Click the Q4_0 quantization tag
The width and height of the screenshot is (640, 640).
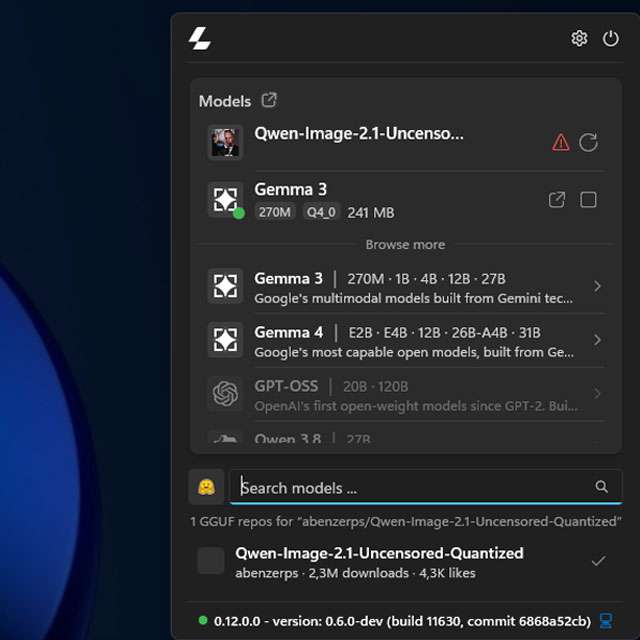pos(321,212)
